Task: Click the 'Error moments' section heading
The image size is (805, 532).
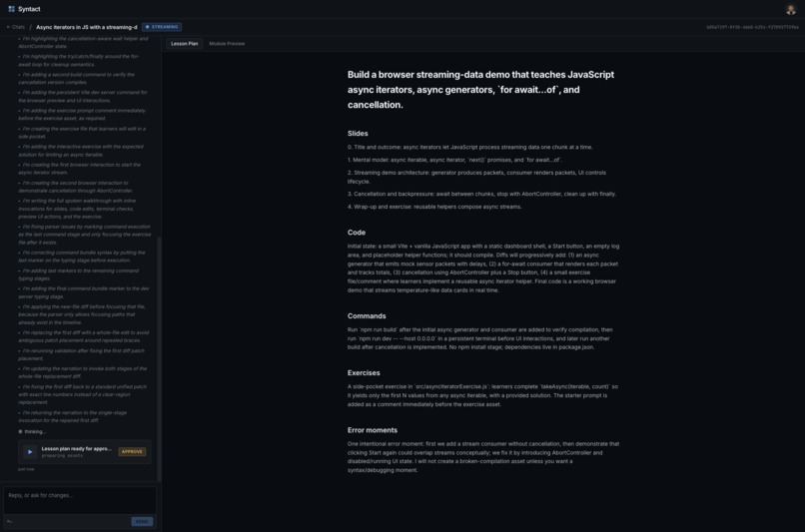Action: pyautogui.click(x=373, y=430)
